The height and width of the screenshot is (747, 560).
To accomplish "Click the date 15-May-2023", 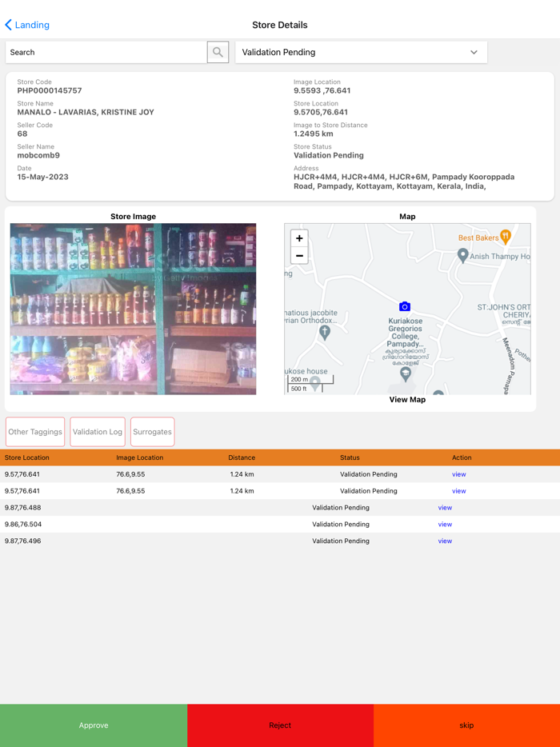I will [43, 177].
